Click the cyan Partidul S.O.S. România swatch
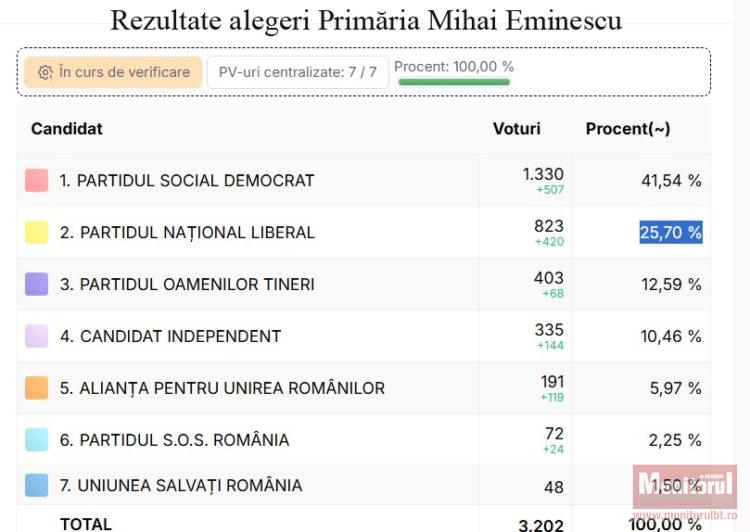This screenshot has height=532, width=750. tap(36, 441)
